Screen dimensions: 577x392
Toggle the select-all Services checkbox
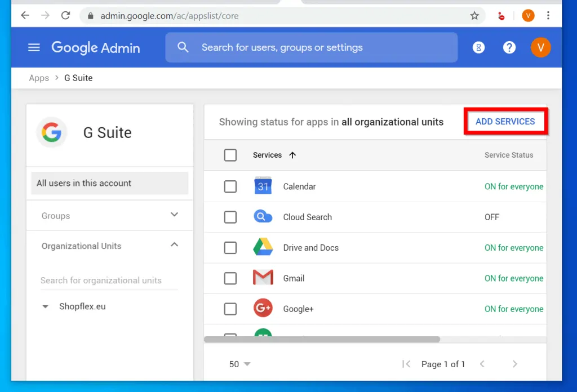coord(230,155)
